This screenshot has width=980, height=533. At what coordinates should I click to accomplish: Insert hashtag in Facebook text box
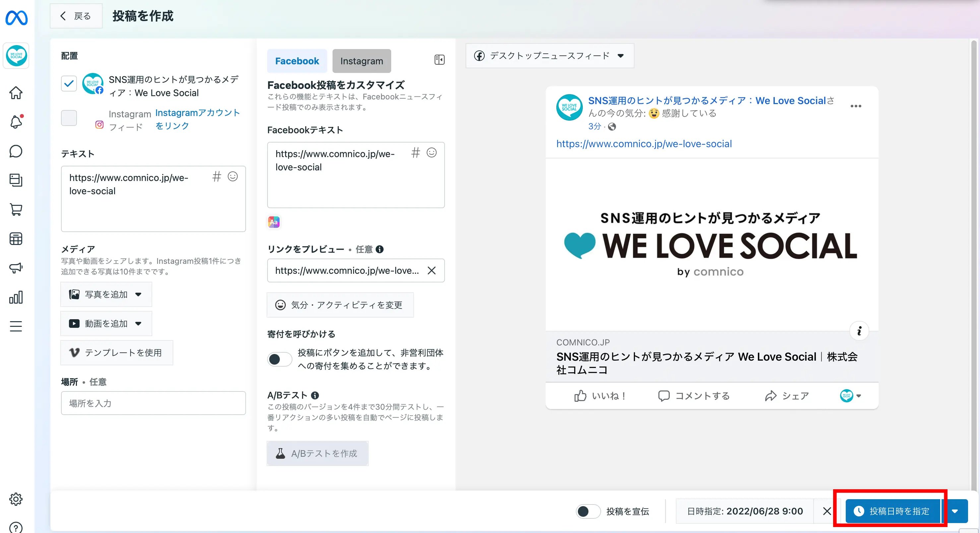tap(415, 152)
